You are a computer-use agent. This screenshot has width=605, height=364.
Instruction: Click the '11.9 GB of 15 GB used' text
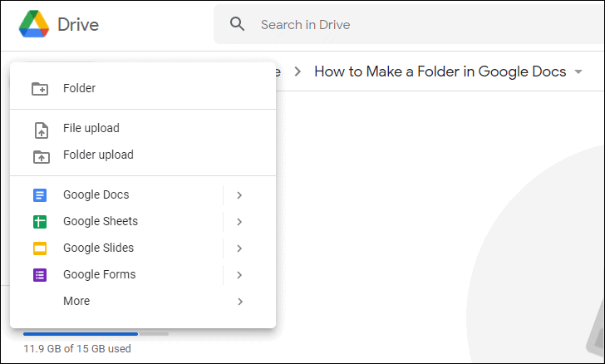[77, 349]
